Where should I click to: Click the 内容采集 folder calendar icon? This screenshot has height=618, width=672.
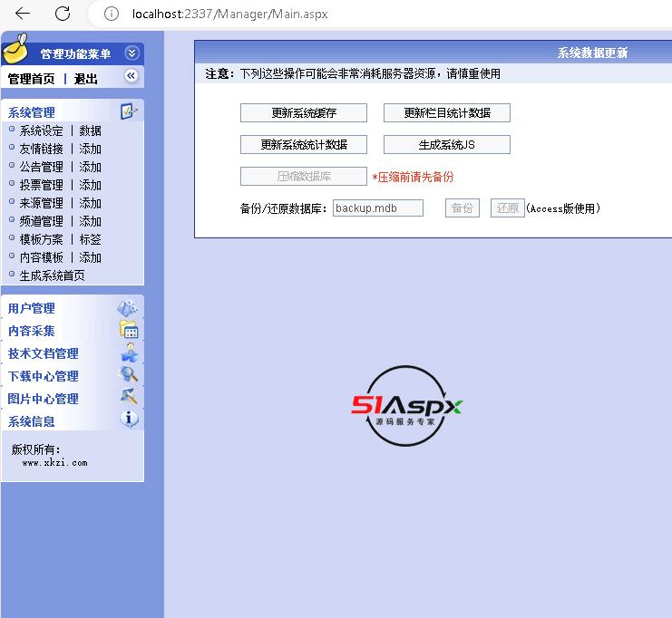pyautogui.click(x=129, y=330)
